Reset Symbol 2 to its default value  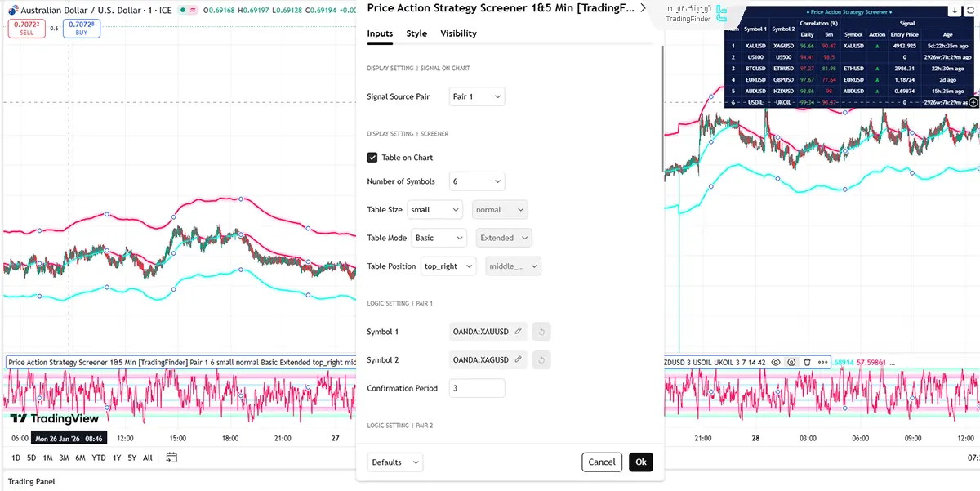pyautogui.click(x=541, y=359)
